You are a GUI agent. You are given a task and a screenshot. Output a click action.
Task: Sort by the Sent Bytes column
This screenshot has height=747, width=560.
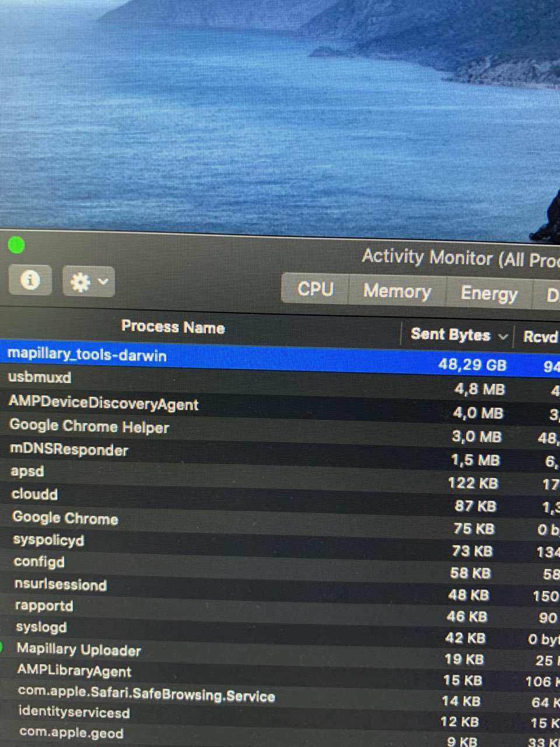click(x=450, y=334)
